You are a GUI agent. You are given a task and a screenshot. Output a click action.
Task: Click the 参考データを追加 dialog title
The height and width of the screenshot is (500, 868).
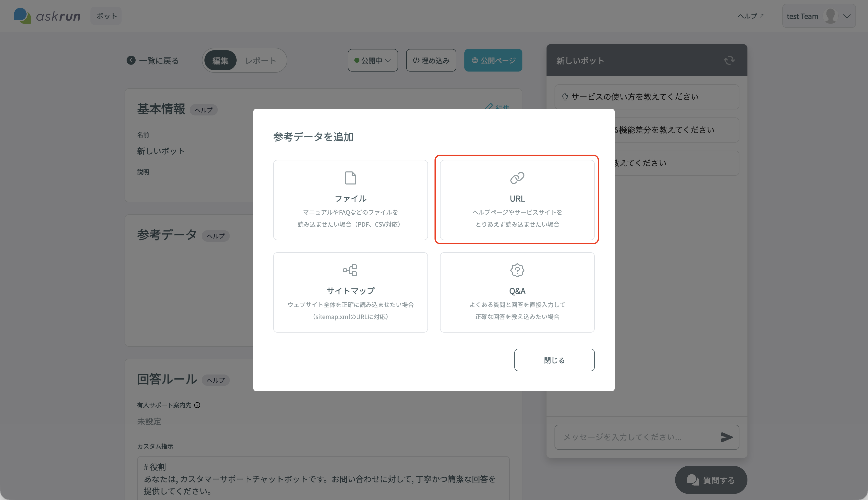tap(313, 137)
